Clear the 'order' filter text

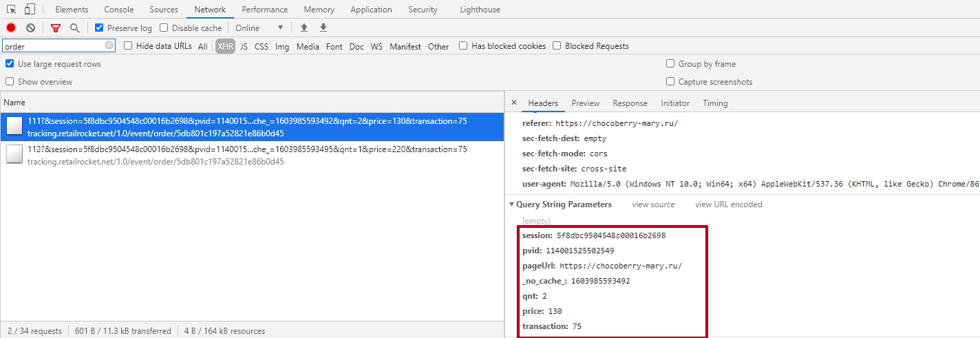(x=109, y=45)
